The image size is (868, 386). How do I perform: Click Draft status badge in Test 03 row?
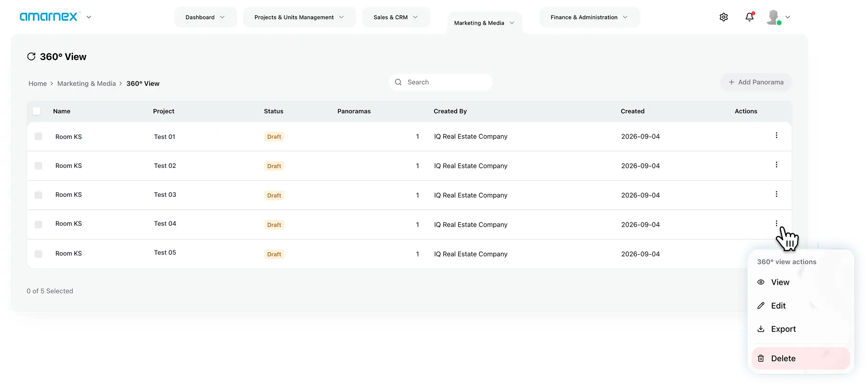pos(274,195)
